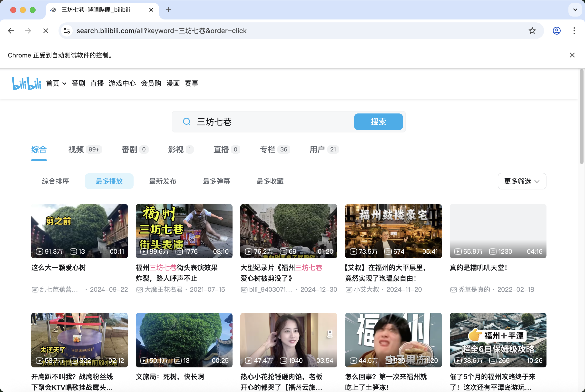Viewport: 585px width, 392px height.
Task: Open the tab list chevron at top right
Action: click(x=575, y=10)
